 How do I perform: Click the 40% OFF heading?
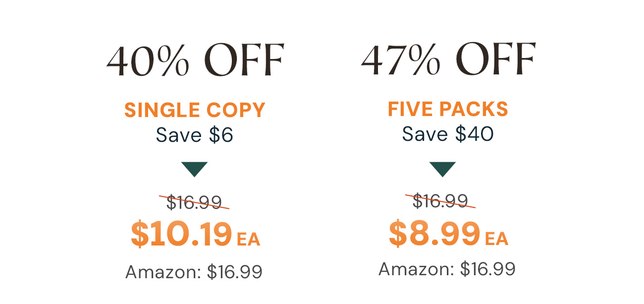195,61
